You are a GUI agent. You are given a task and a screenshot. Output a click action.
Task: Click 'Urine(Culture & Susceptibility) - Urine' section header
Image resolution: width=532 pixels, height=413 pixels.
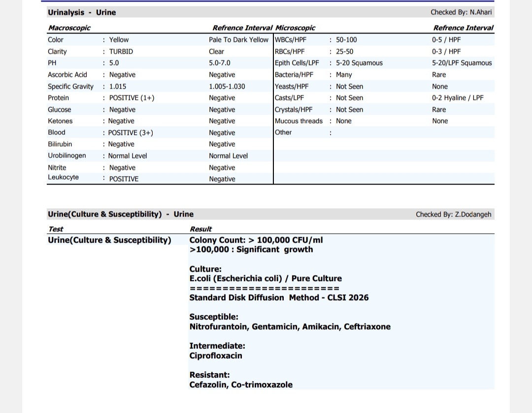pos(121,214)
